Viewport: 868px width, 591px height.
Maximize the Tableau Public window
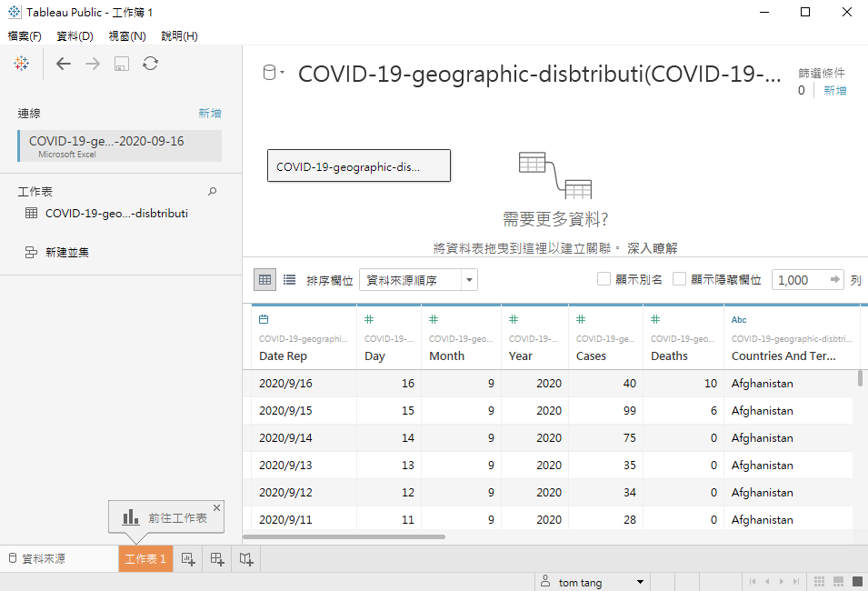coord(805,12)
